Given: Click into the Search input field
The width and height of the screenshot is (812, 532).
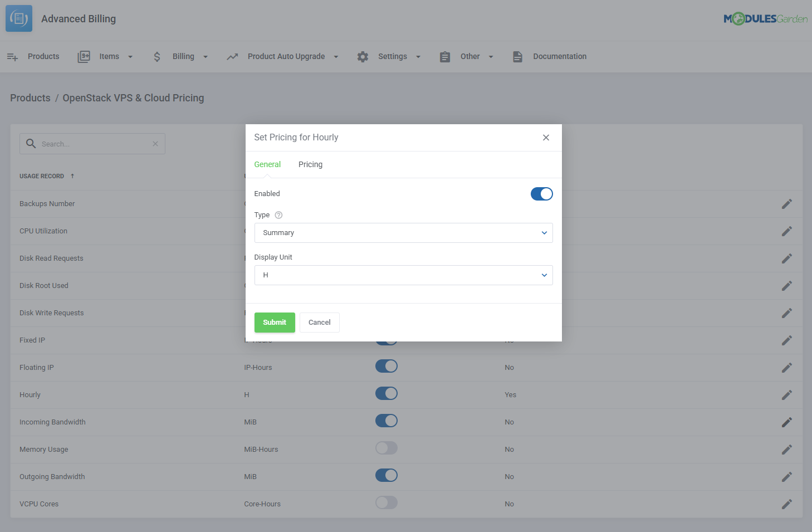Looking at the screenshot, I should click(x=94, y=144).
